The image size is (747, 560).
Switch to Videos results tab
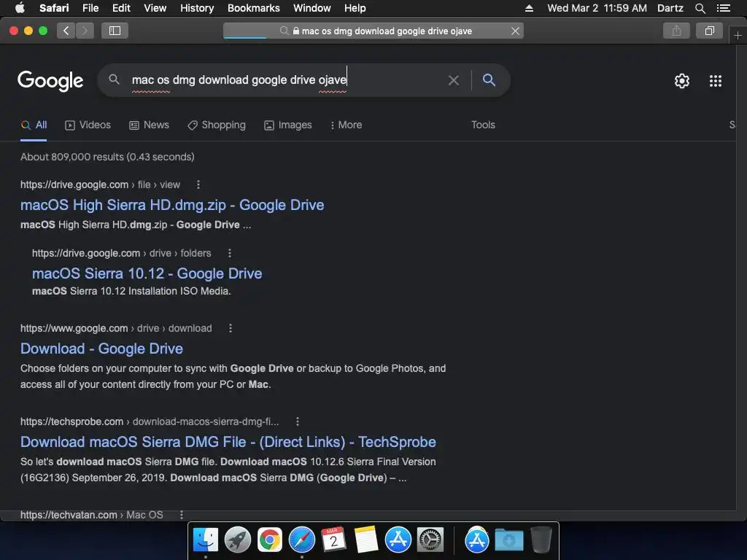tap(88, 125)
